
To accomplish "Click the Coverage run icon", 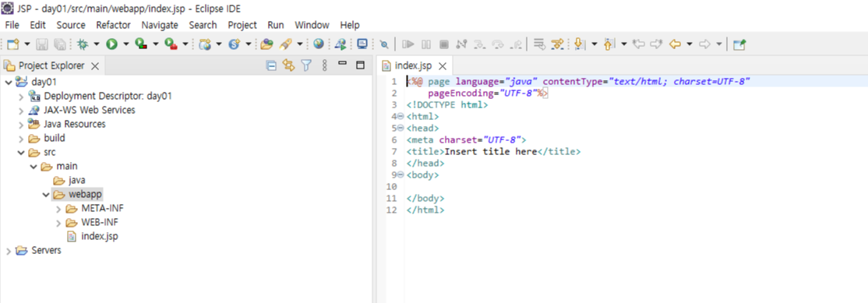I will click(141, 44).
